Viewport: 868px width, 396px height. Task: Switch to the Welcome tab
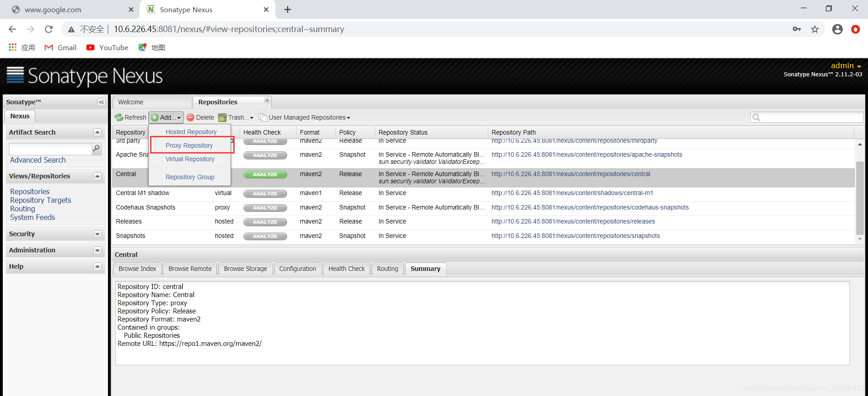(152, 102)
